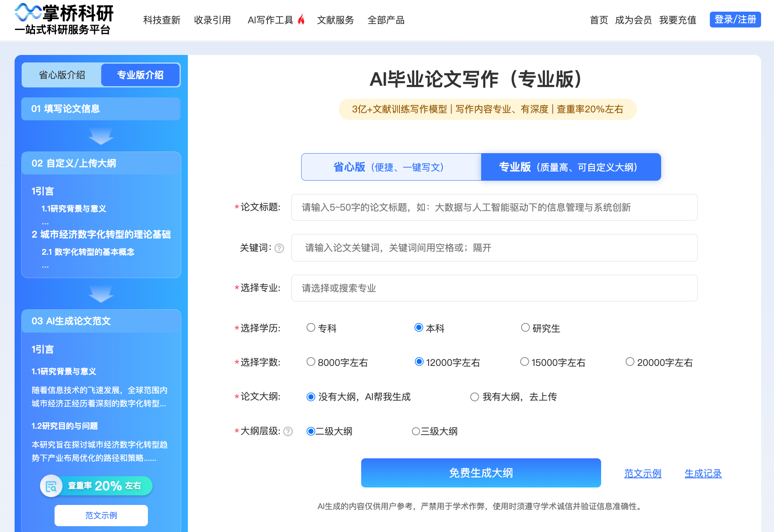Select 没有大纲，AI帮我生成 option
The image size is (774, 532).
[311, 397]
